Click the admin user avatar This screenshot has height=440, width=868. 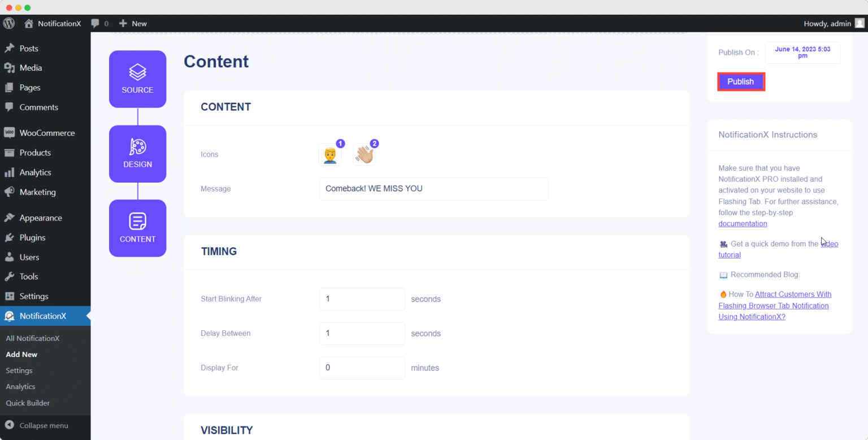(x=859, y=23)
